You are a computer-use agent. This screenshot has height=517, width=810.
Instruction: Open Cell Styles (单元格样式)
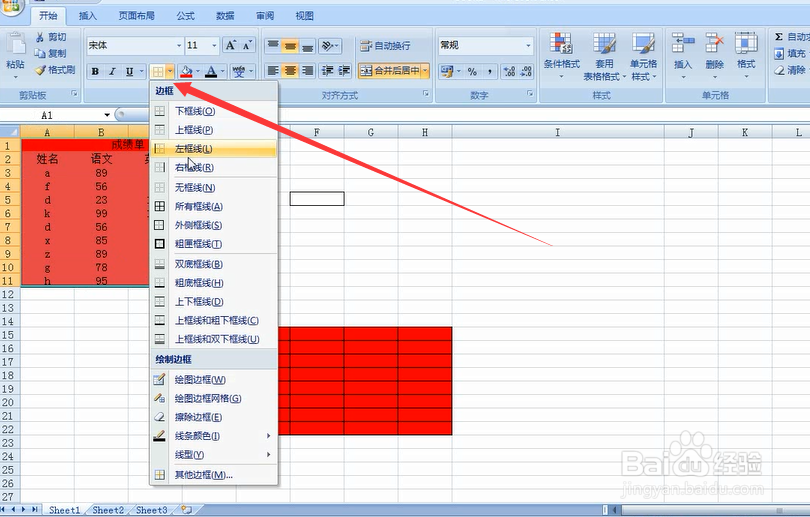click(643, 56)
